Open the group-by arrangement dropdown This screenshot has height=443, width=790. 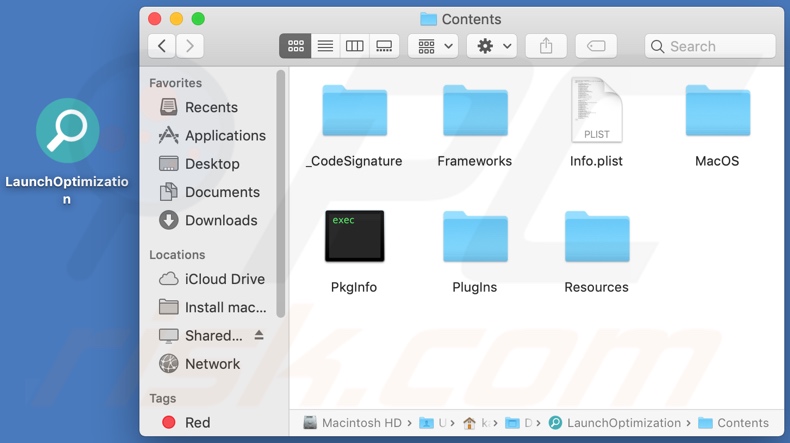(x=433, y=46)
